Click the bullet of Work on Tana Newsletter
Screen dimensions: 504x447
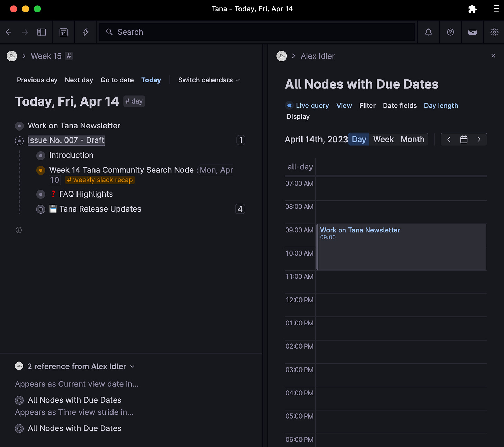pyautogui.click(x=19, y=126)
